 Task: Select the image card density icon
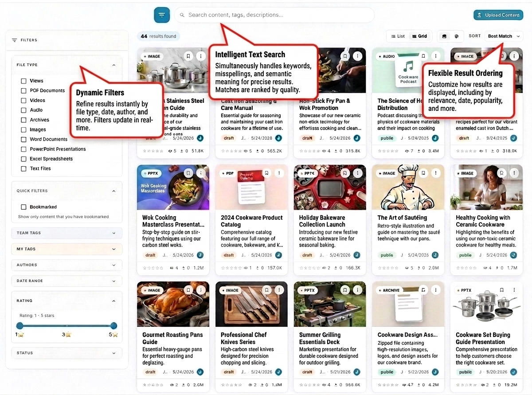coord(444,36)
